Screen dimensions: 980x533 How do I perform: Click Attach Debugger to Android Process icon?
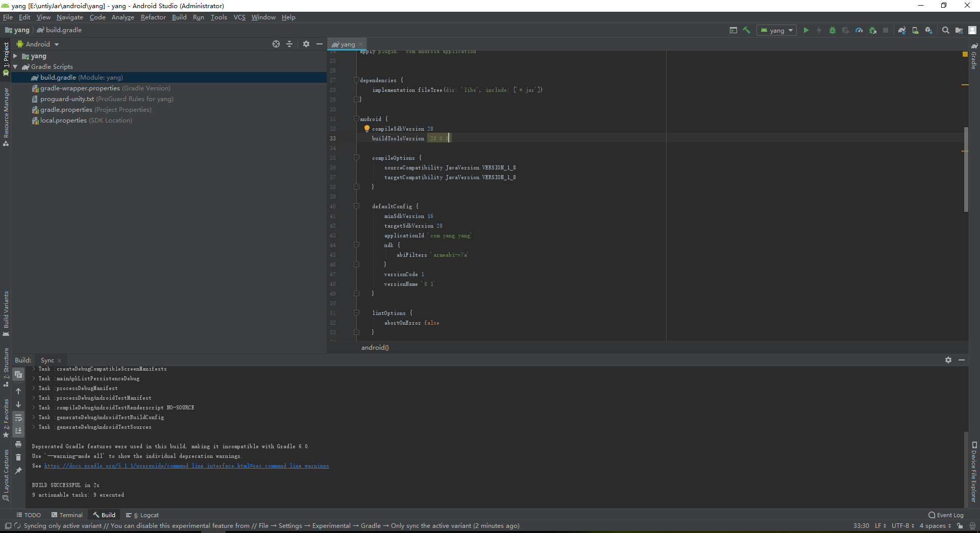(x=873, y=30)
